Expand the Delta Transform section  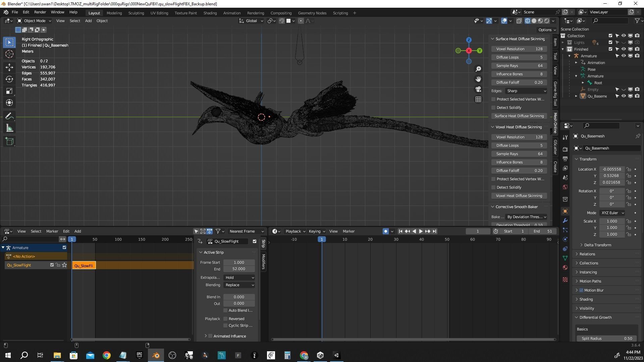597,245
